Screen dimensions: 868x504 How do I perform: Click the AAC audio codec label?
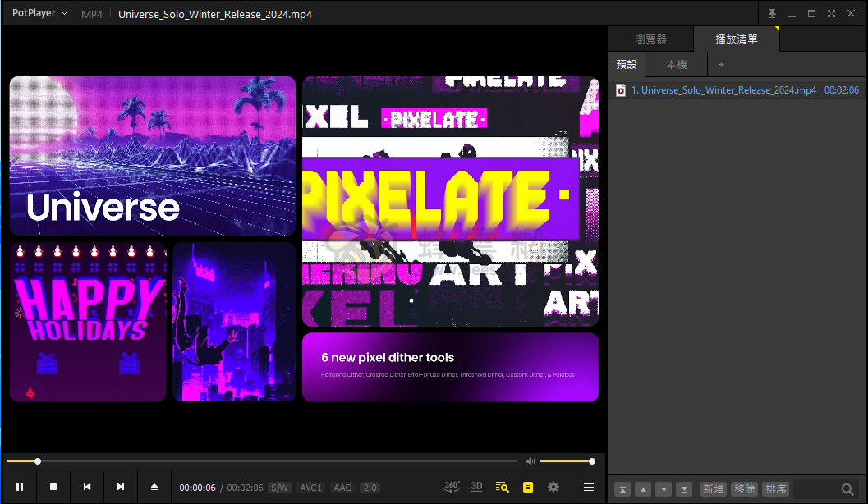coord(342,488)
